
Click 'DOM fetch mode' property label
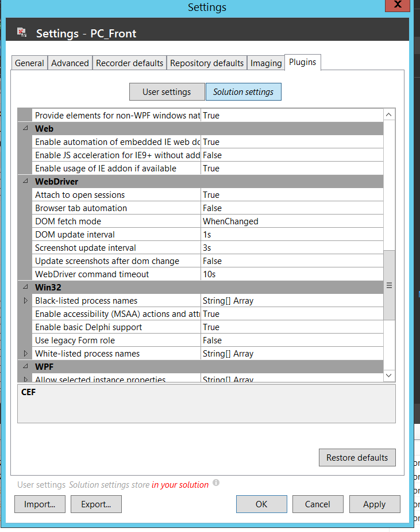pyautogui.click(x=116, y=221)
